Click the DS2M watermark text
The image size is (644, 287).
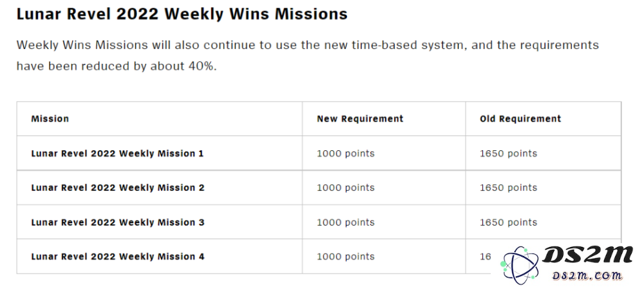587,255
